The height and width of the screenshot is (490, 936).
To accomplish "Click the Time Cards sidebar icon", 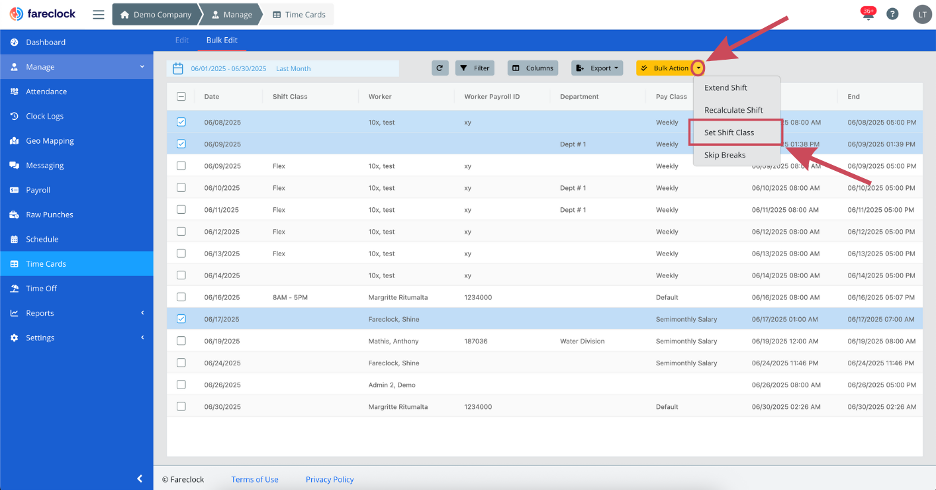I will (x=14, y=264).
